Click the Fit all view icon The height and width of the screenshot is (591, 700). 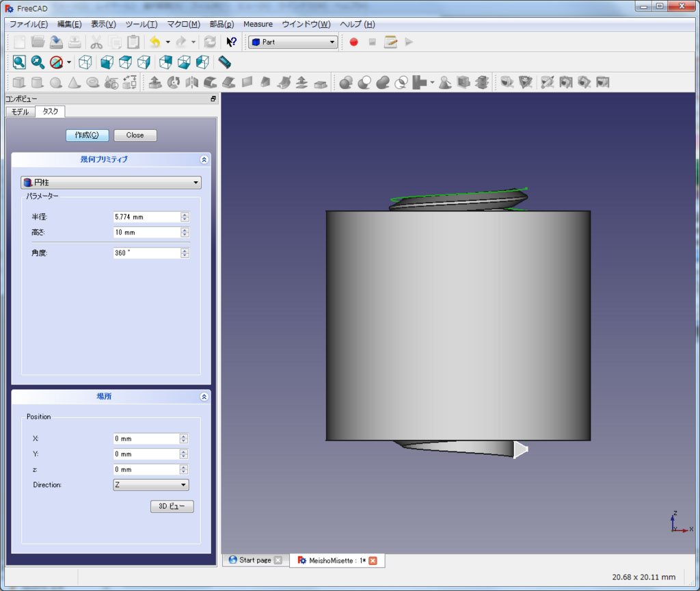(19, 62)
